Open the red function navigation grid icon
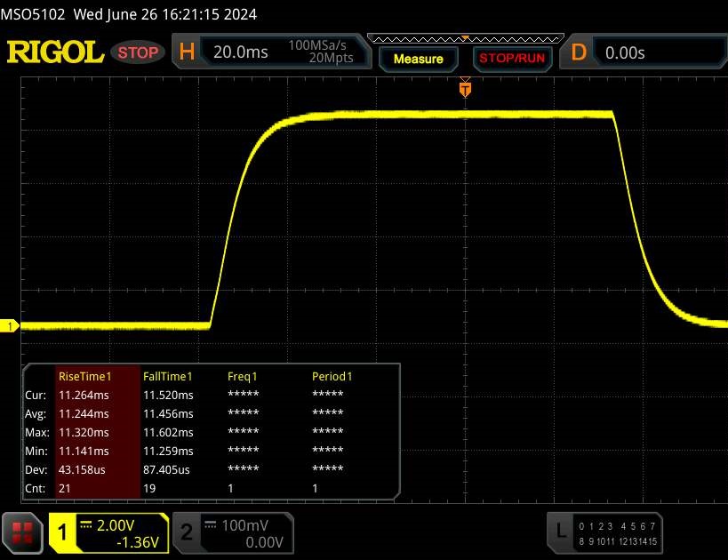 [x=22, y=533]
